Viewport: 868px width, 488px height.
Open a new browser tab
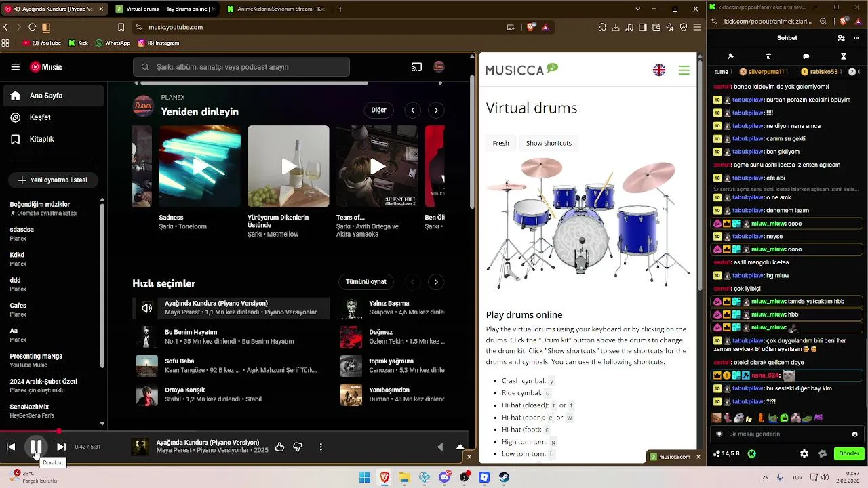[340, 9]
